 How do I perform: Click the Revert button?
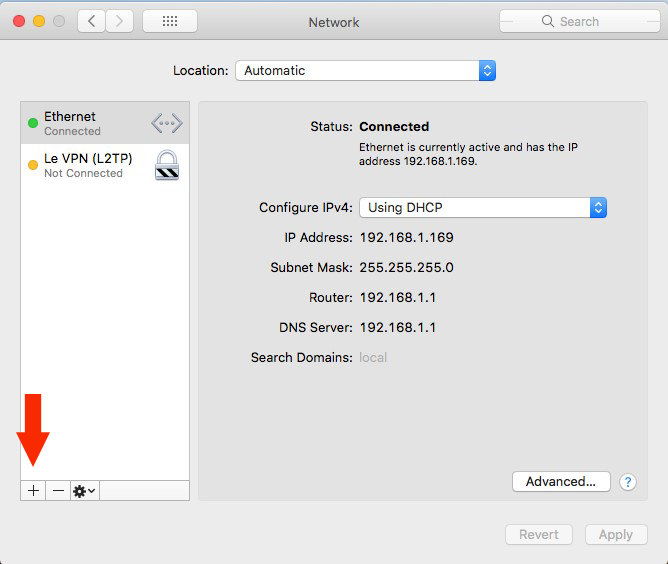click(539, 535)
